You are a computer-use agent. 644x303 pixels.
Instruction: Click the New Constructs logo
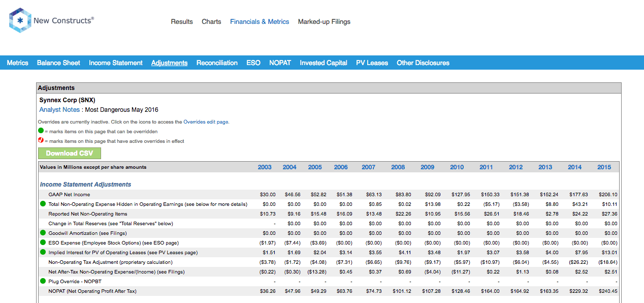pos(51,21)
